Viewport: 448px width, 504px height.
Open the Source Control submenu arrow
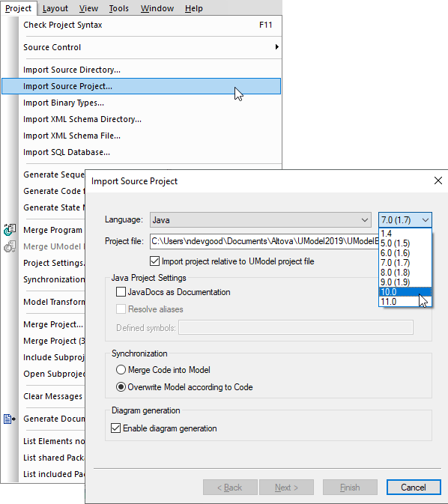[276, 47]
